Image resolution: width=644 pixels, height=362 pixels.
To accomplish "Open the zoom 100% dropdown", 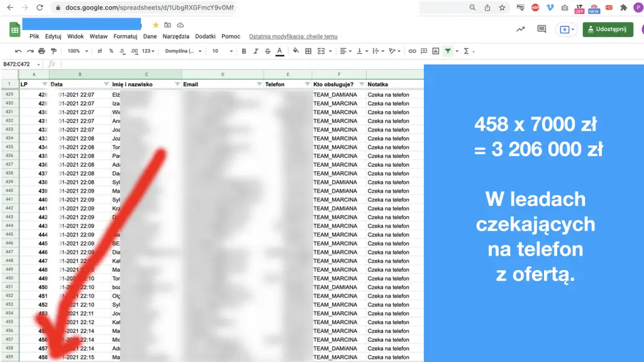I will coord(77,51).
